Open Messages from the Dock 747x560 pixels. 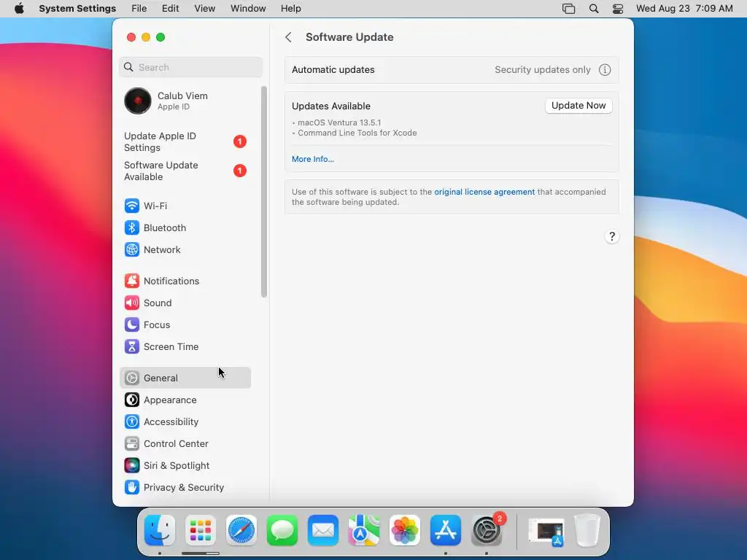click(x=282, y=530)
